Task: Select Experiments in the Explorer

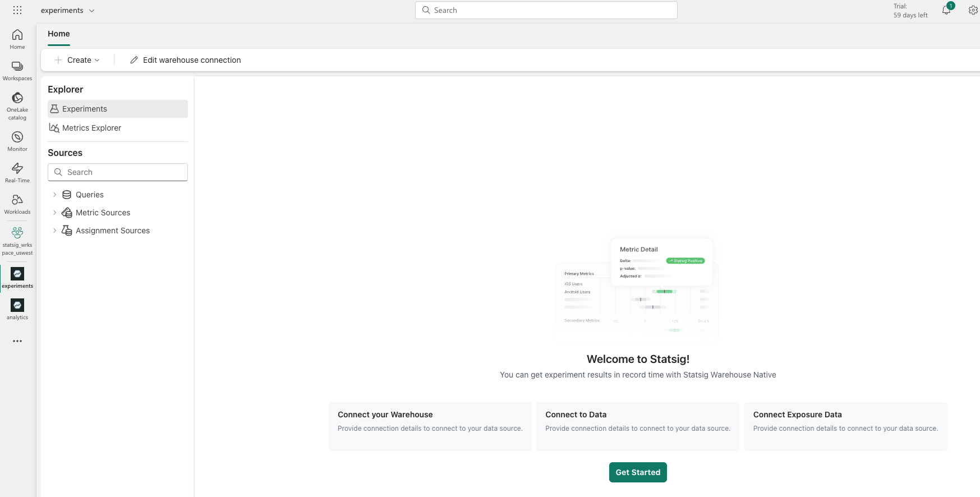Action: tap(118, 109)
